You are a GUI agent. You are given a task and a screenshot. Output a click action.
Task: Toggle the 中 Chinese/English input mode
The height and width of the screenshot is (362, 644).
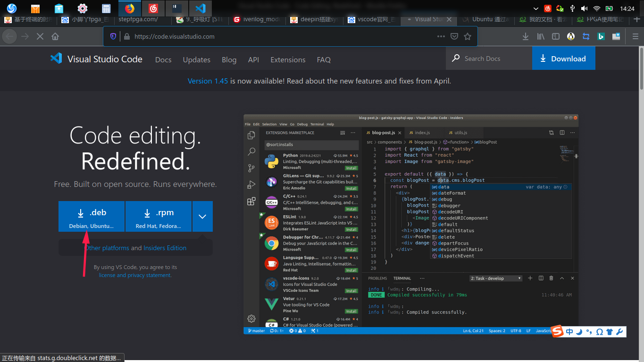[569, 332]
